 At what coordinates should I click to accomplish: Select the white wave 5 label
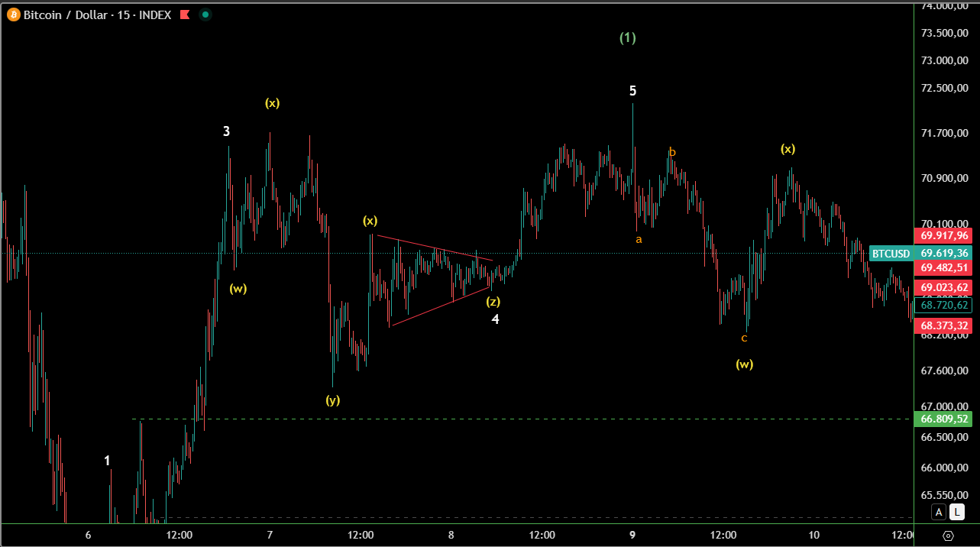[x=632, y=91]
